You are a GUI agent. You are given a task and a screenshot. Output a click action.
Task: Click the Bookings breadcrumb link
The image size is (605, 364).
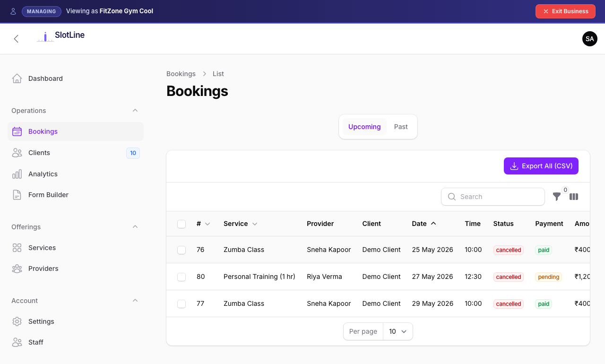coord(181,74)
